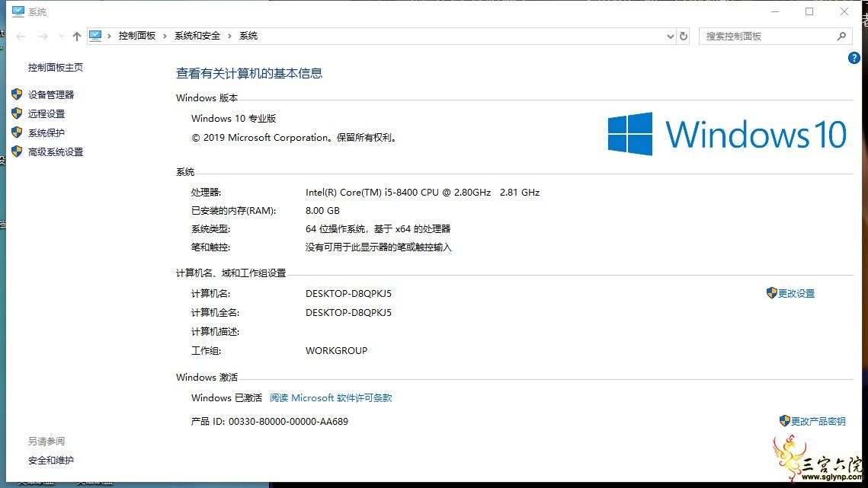This screenshot has height=488, width=868.
Task: Open 远程设置 from the sidebar
Action: 46,114
